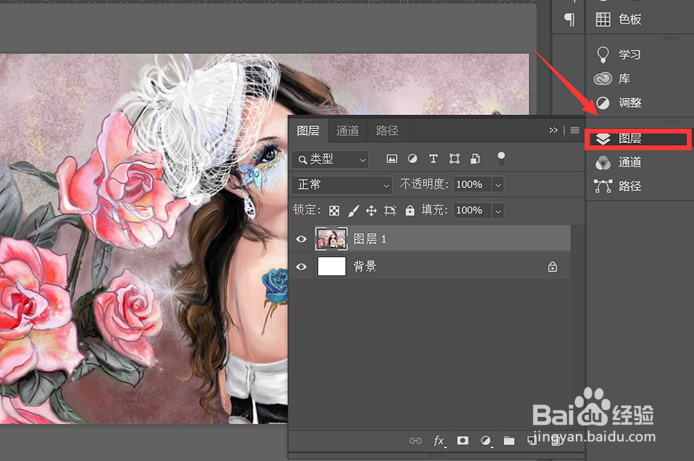This screenshot has width=694, height=461.
Task: Select the 背景 layer name
Action: click(365, 266)
